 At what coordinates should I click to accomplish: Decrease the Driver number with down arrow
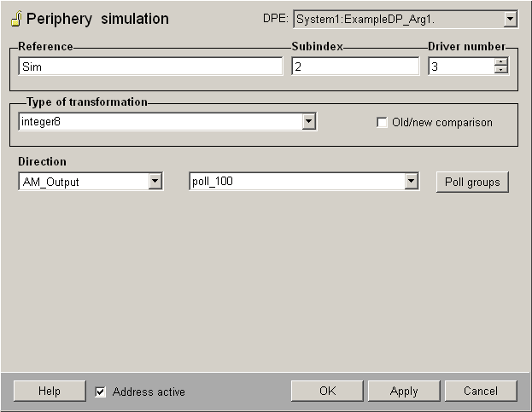501,70
